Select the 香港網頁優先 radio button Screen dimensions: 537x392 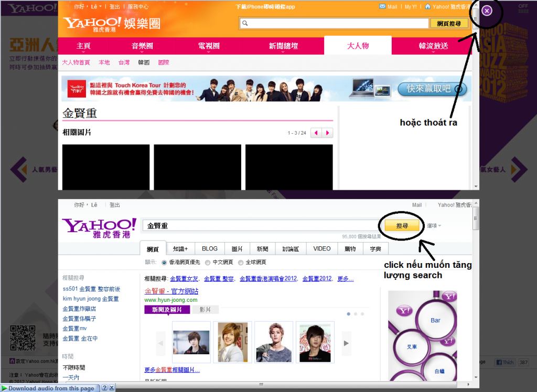click(x=164, y=263)
